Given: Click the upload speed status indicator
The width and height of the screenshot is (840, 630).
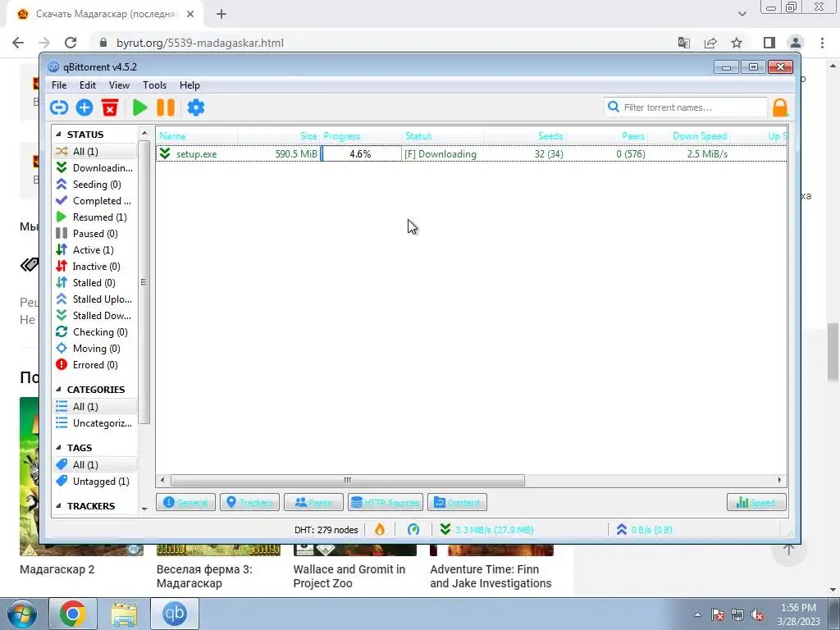Looking at the screenshot, I should tap(644, 530).
